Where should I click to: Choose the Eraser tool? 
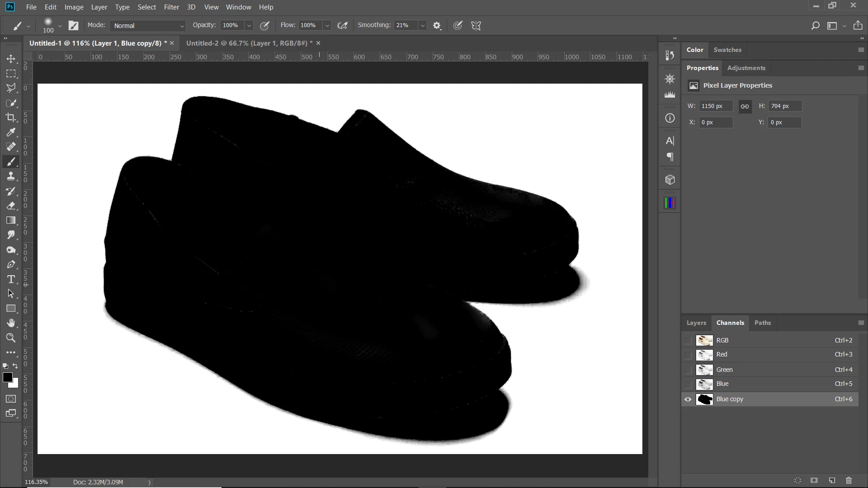(11, 206)
